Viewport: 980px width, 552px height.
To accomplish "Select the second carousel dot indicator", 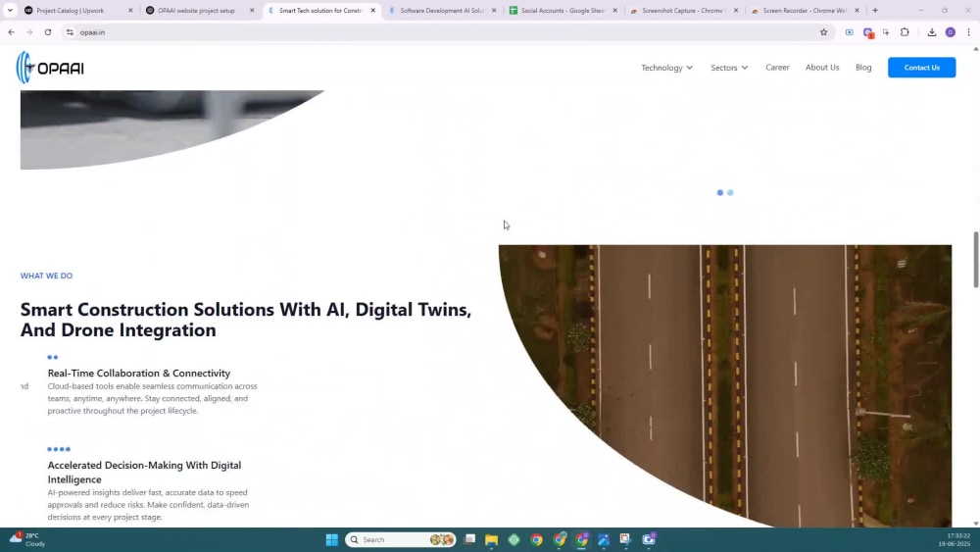I will pos(730,192).
